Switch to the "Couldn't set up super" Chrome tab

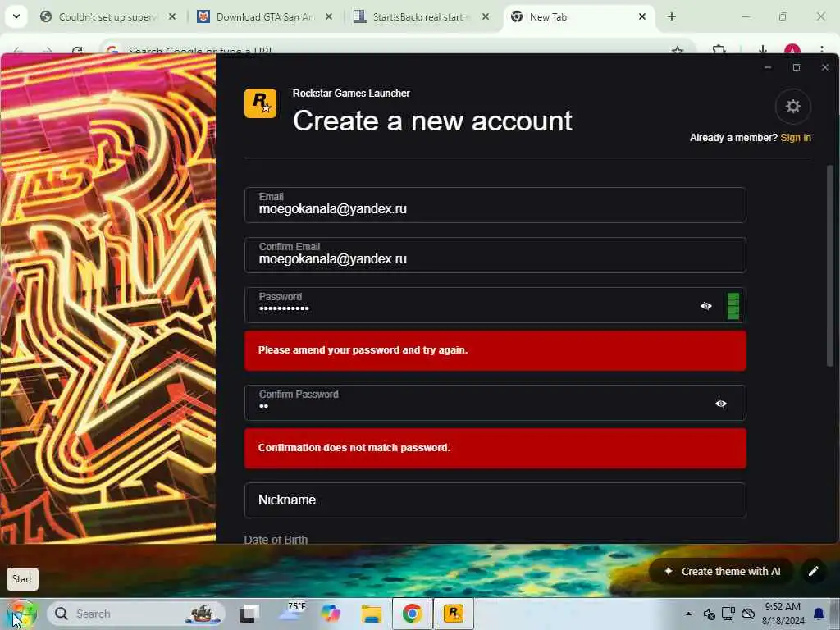click(x=107, y=17)
